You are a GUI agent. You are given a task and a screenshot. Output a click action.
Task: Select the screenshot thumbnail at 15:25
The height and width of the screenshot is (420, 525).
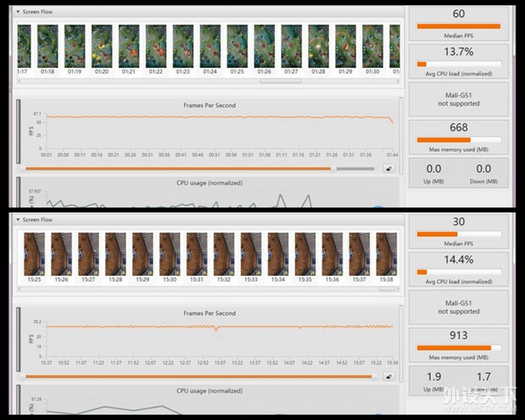point(34,254)
